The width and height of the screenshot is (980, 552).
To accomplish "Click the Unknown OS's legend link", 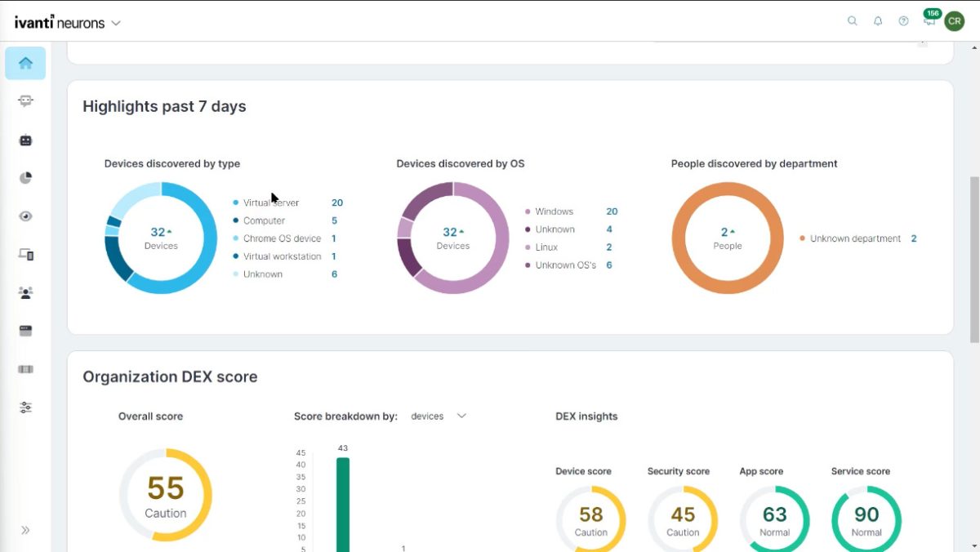I will tap(563, 265).
